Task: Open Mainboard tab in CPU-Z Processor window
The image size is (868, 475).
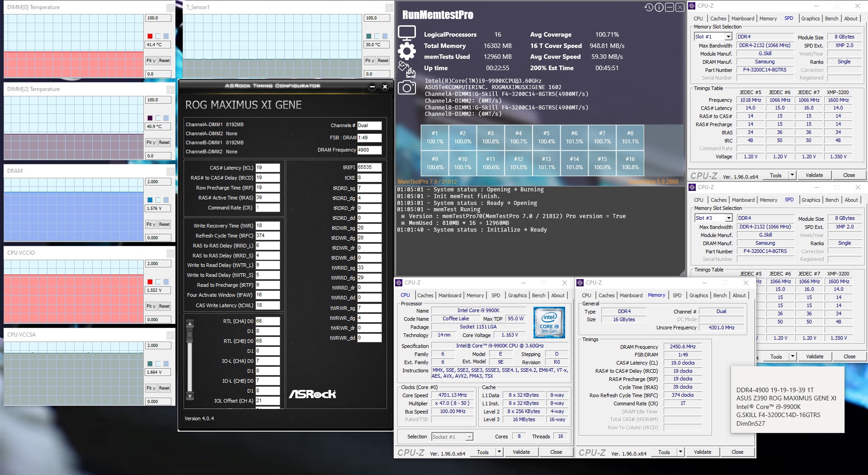Action: [450, 295]
